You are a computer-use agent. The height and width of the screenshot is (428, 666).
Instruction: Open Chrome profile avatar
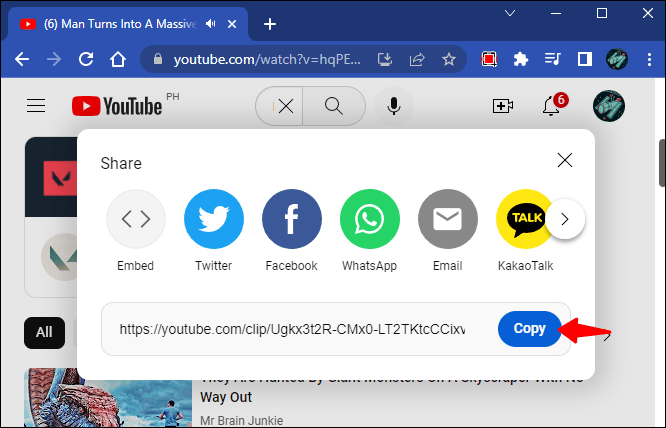(x=617, y=59)
